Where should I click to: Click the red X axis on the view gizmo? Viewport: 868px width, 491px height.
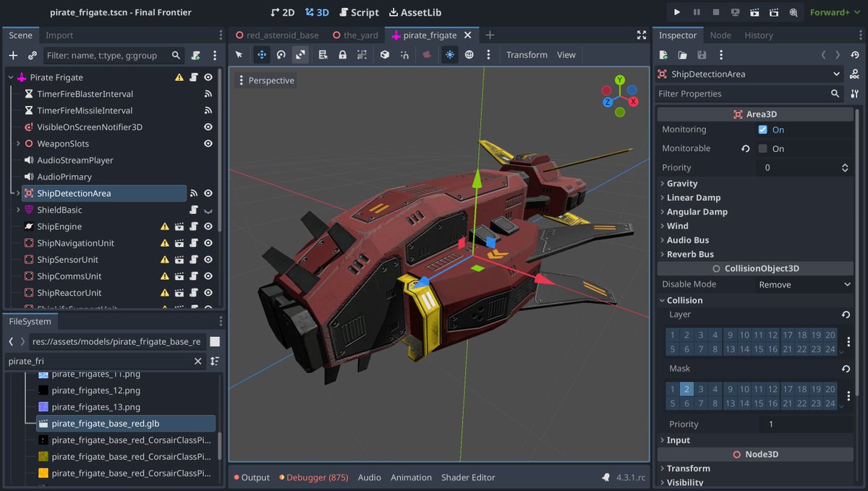tap(633, 102)
